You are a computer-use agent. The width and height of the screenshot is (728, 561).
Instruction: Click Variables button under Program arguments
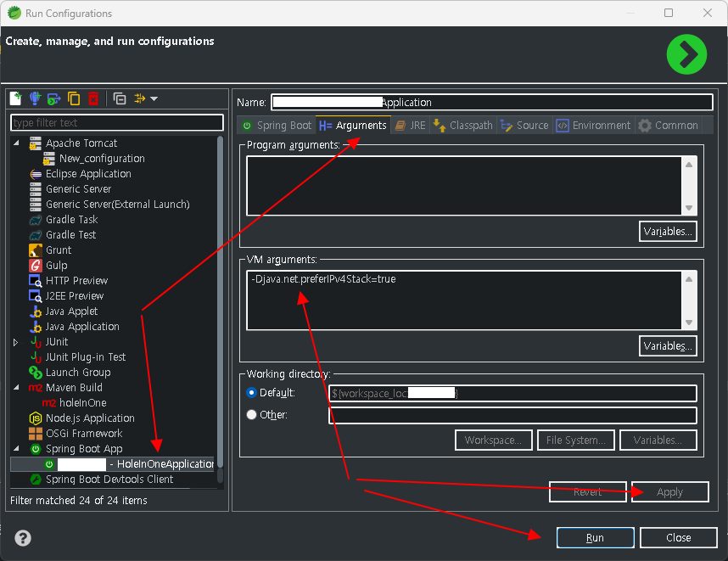[668, 231]
